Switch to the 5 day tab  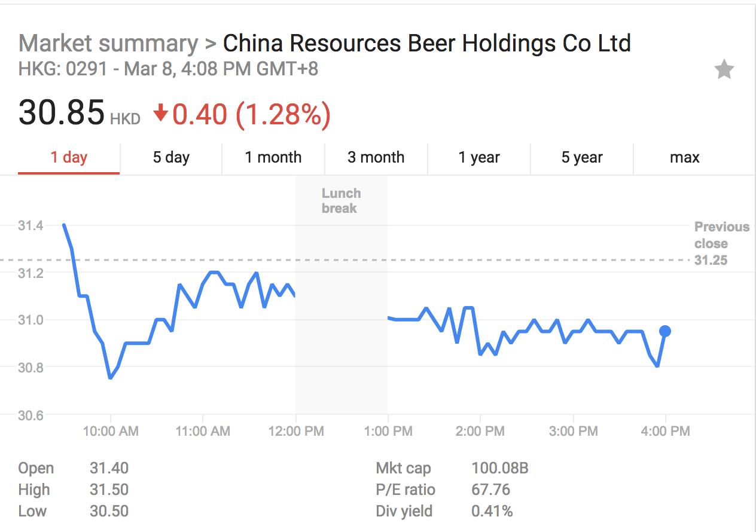171,158
